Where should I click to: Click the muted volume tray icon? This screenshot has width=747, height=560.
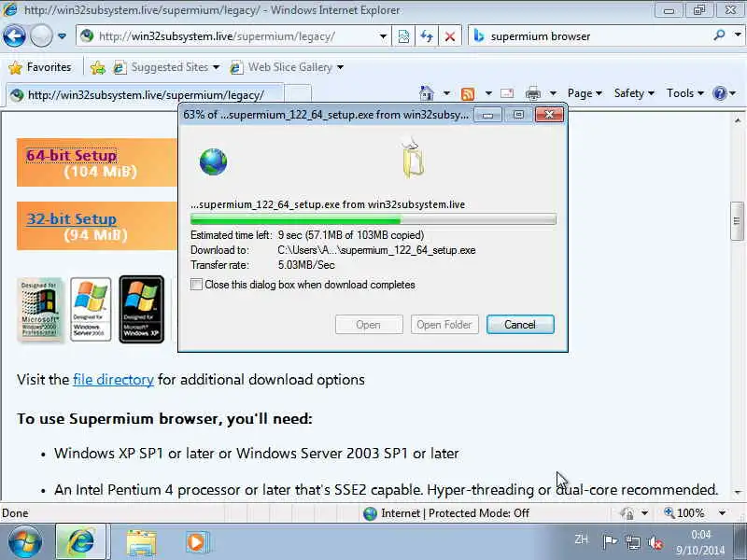point(655,542)
